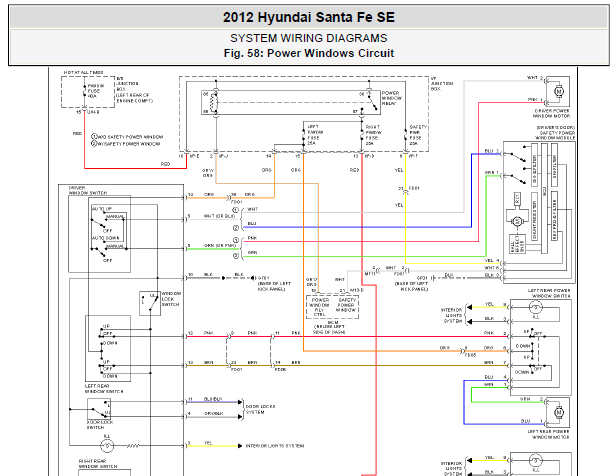613x476 pixels.
Task: Click the left rear power window motor symbol
Action: 559,412
